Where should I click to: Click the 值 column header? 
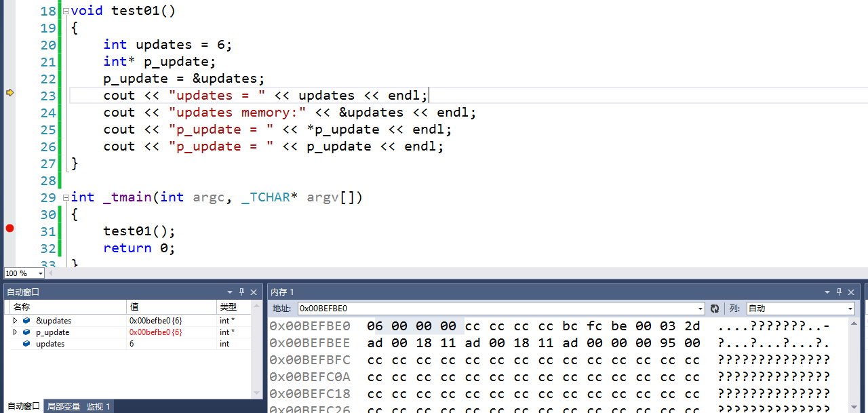pyautogui.click(x=172, y=307)
